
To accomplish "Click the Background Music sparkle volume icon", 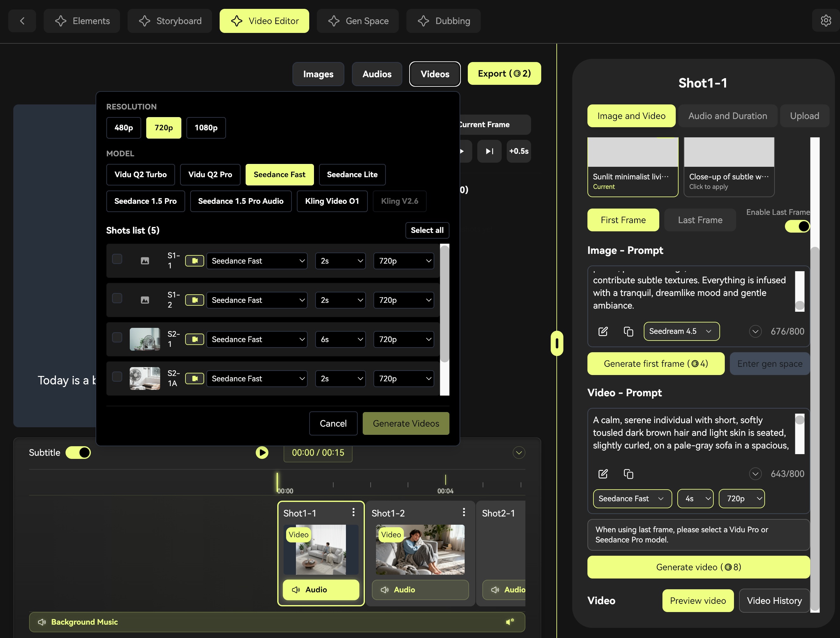I will (510, 622).
